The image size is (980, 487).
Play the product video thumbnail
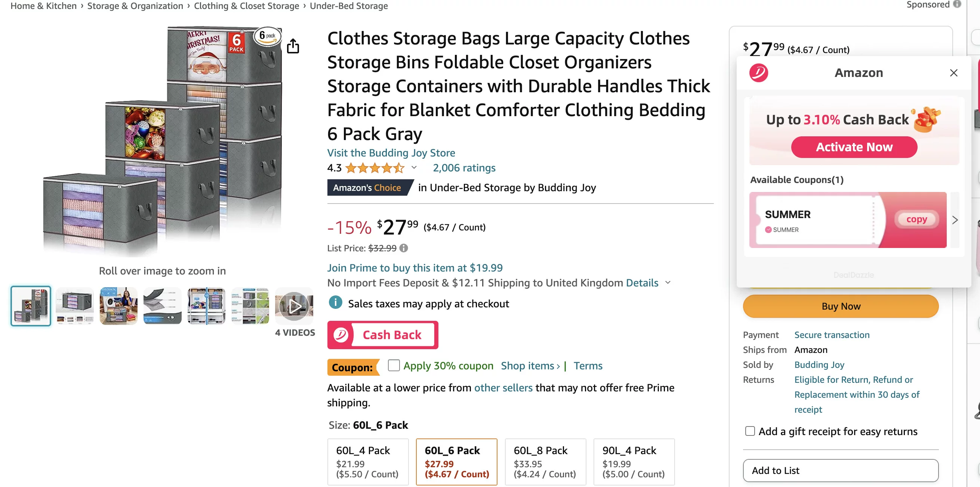pos(294,305)
